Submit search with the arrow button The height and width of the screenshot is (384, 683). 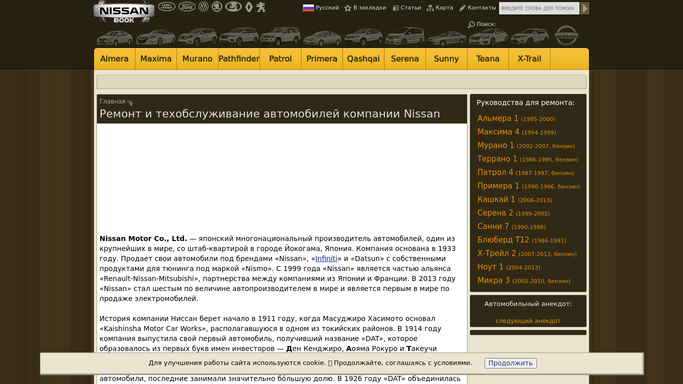(585, 8)
